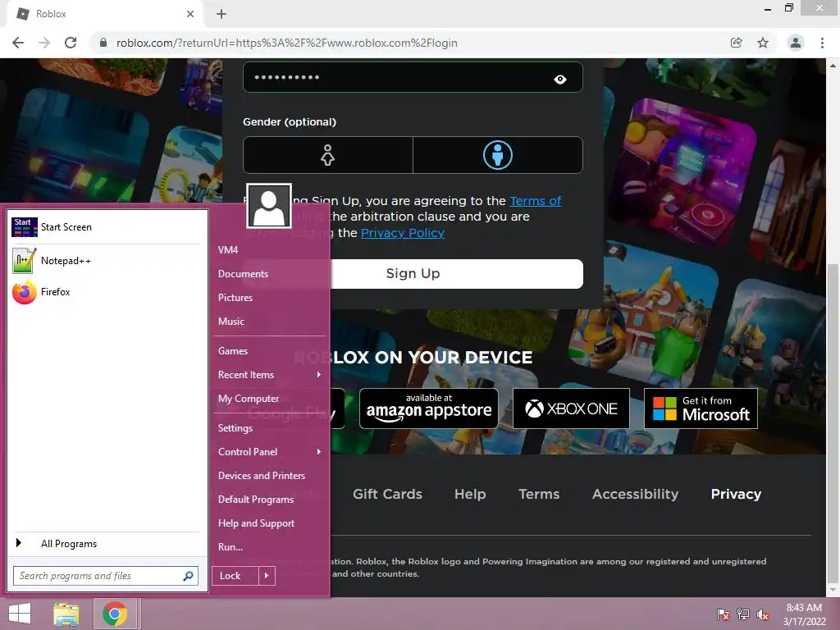Click the Lock button
This screenshot has height=630, width=840.
(x=235, y=576)
